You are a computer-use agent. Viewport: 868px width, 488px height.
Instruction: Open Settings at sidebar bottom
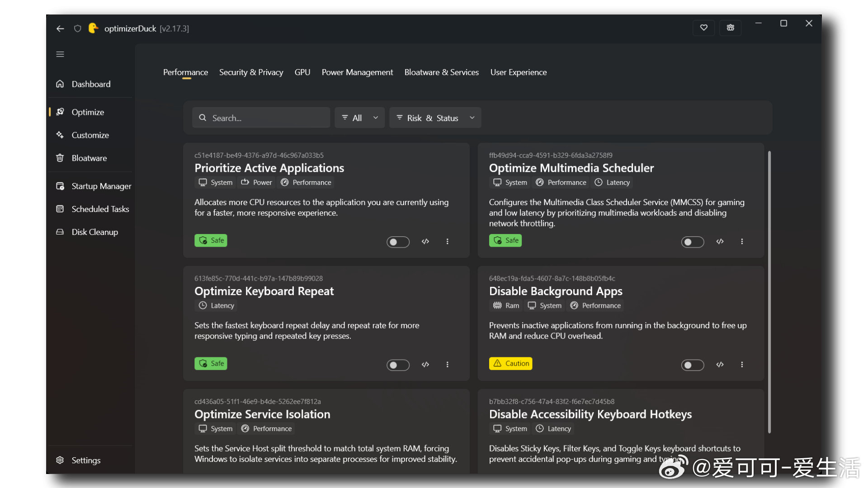pyautogui.click(x=90, y=460)
